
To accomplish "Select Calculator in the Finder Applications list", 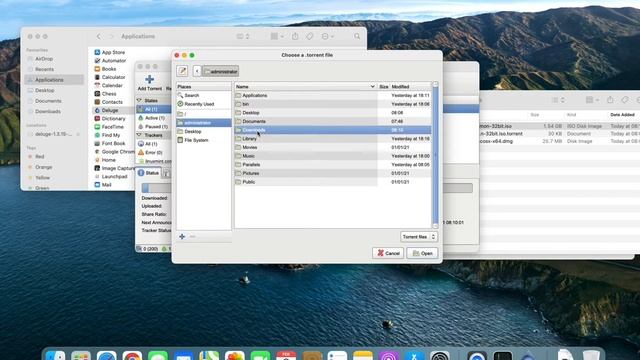I will (x=113, y=77).
